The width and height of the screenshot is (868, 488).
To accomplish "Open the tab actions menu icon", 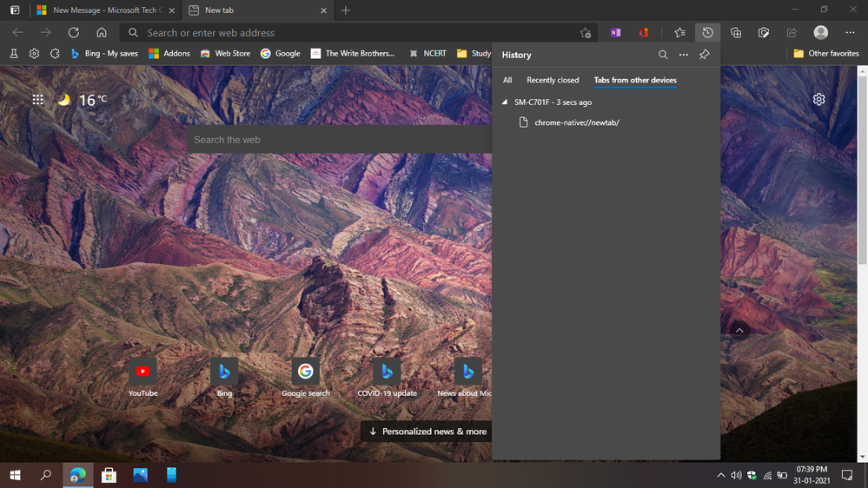I will [x=15, y=10].
